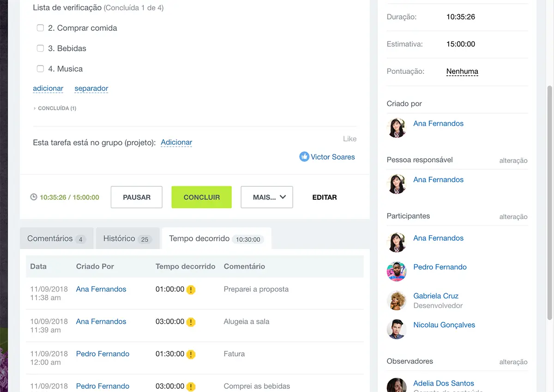554x392 pixels.
Task: Open the Pontuação 'Nenhuma' selector
Action: click(x=462, y=71)
